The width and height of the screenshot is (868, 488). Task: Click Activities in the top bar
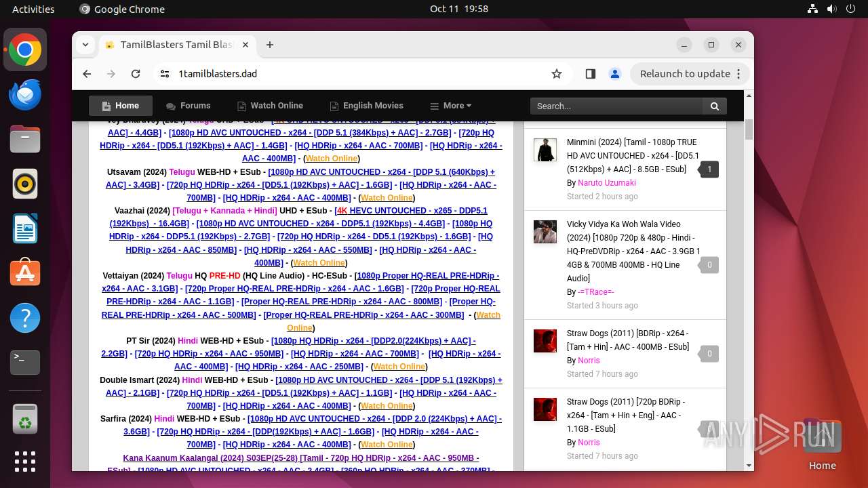coord(33,9)
